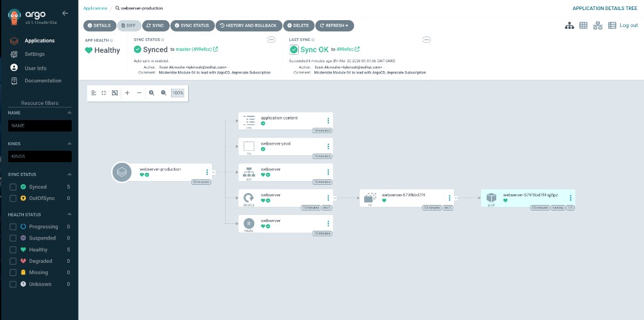
Task: Collapse the Health Status filter section
Action: pyautogui.click(x=69, y=214)
